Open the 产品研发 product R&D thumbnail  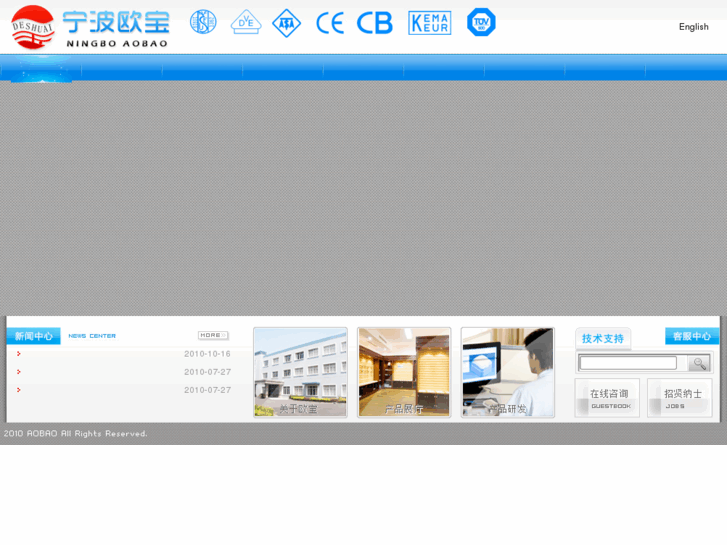point(508,372)
